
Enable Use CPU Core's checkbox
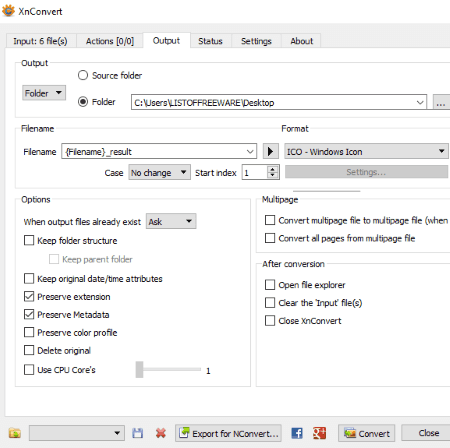tap(29, 370)
